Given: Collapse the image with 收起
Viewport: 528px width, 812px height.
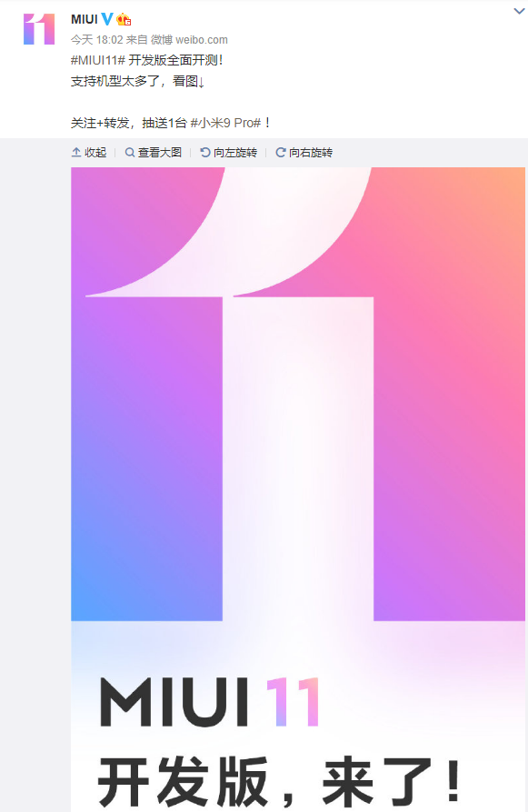Looking at the screenshot, I should click(x=89, y=152).
